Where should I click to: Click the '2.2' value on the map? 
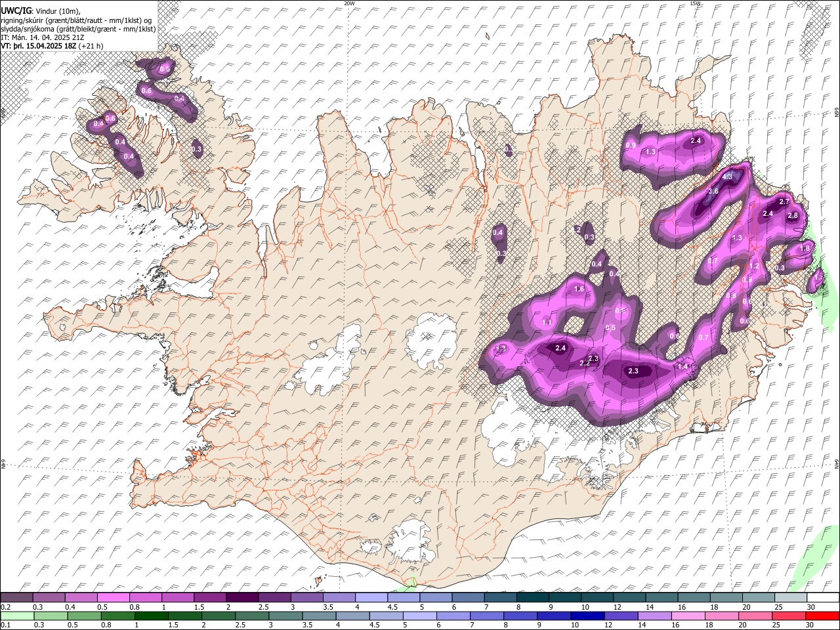[x=585, y=364]
